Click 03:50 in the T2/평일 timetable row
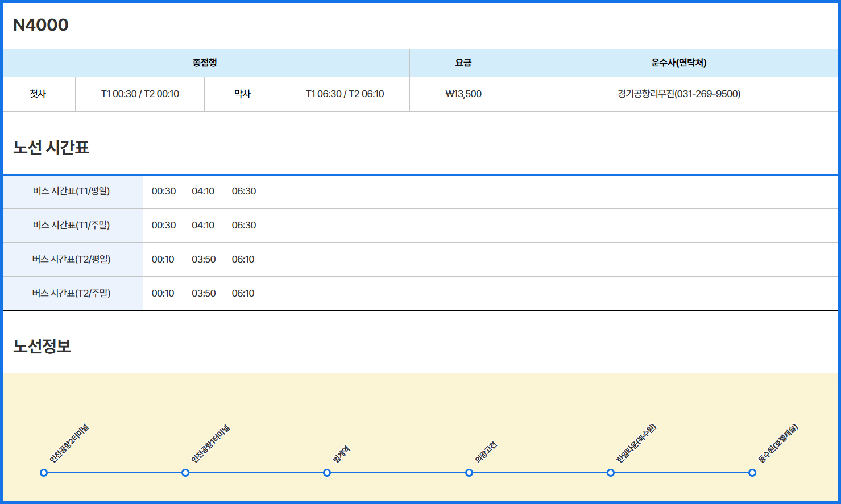This screenshot has width=841, height=504. (204, 260)
